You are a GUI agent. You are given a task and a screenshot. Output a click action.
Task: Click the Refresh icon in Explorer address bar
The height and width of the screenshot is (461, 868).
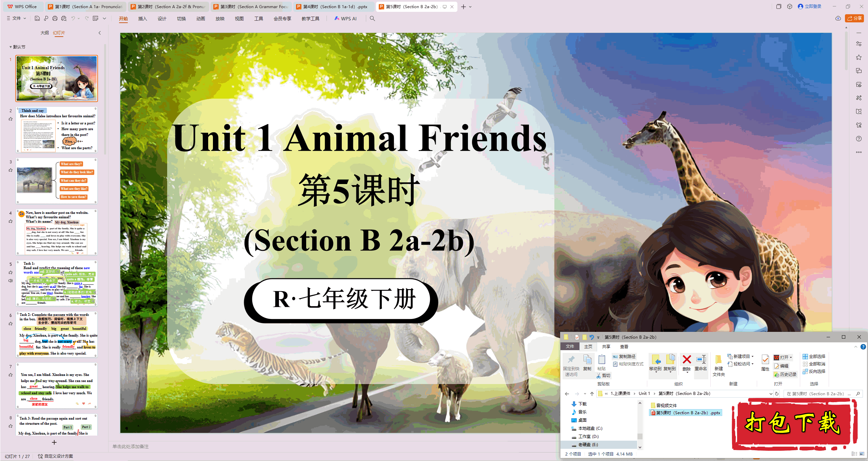pos(777,394)
